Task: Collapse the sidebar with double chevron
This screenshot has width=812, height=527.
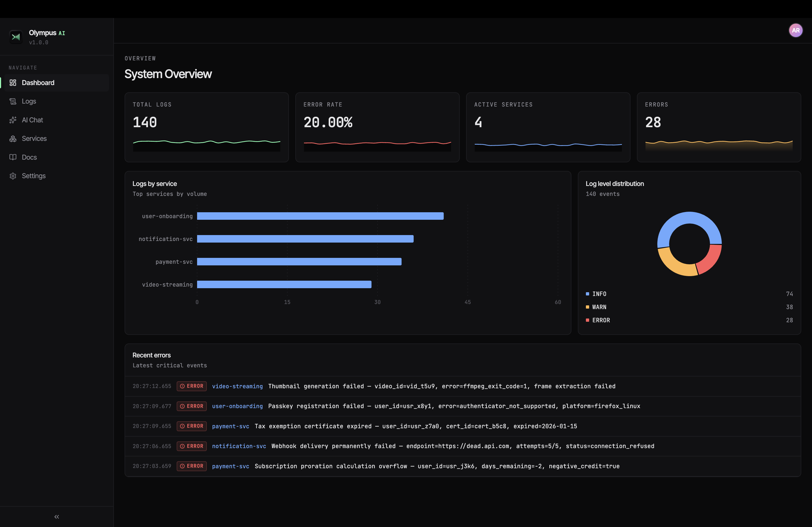Action: pyautogui.click(x=57, y=517)
